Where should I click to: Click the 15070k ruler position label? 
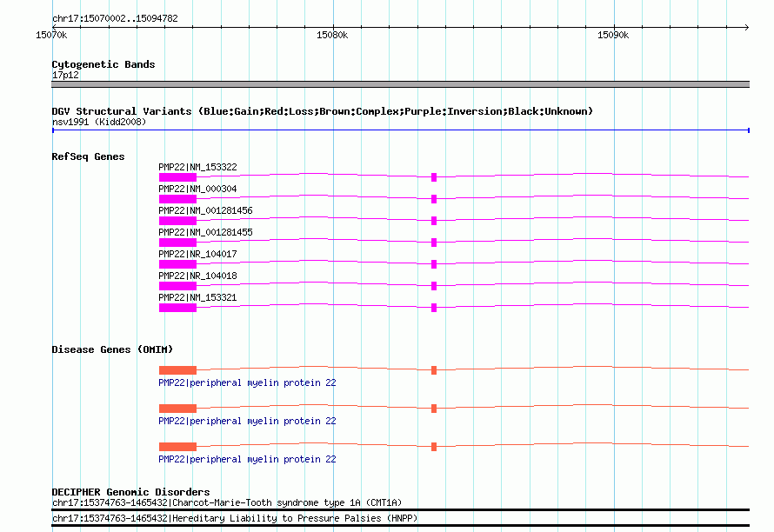pyautogui.click(x=51, y=35)
